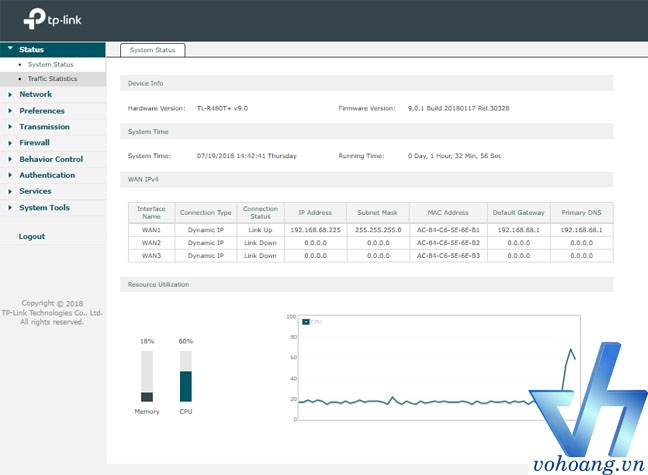This screenshot has height=475, width=648.
Task: Open the Traffic Statistics page
Action: (x=52, y=78)
